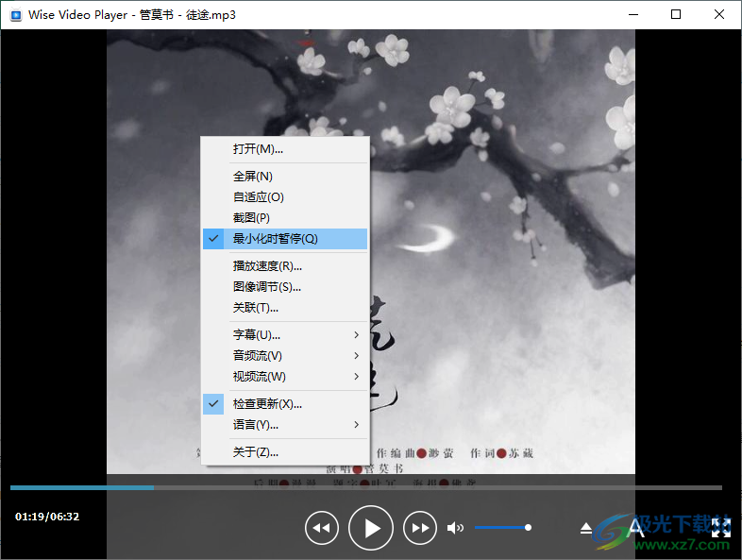This screenshot has width=742, height=560.
Task: Expand the 视频流(W) submenu
Action: (x=285, y=377)
